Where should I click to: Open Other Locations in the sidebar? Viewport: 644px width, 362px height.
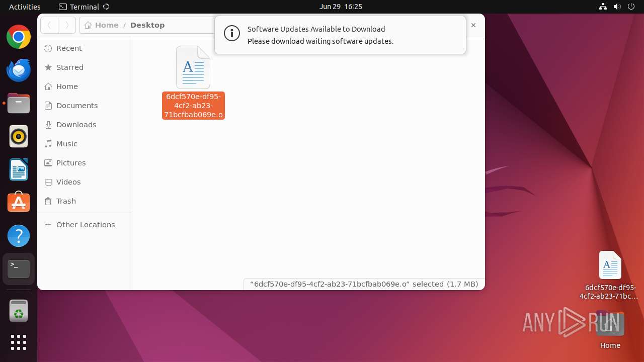pos(85,225)
